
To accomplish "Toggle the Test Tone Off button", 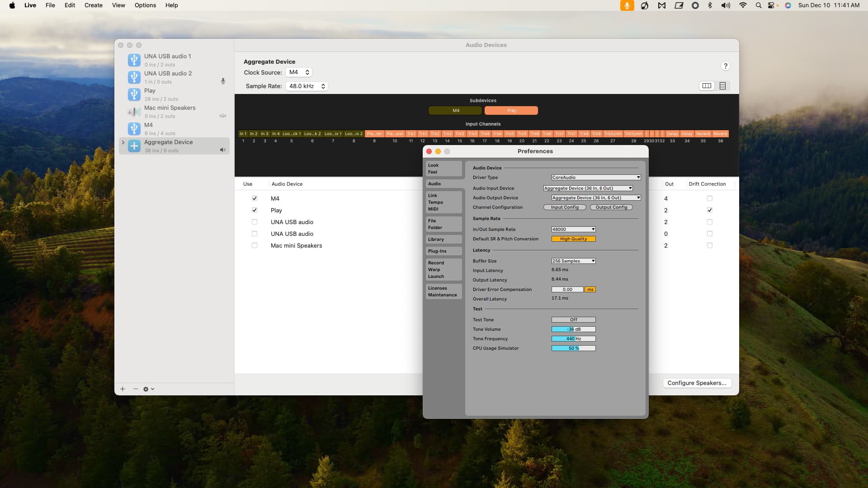I will point(573,320).
